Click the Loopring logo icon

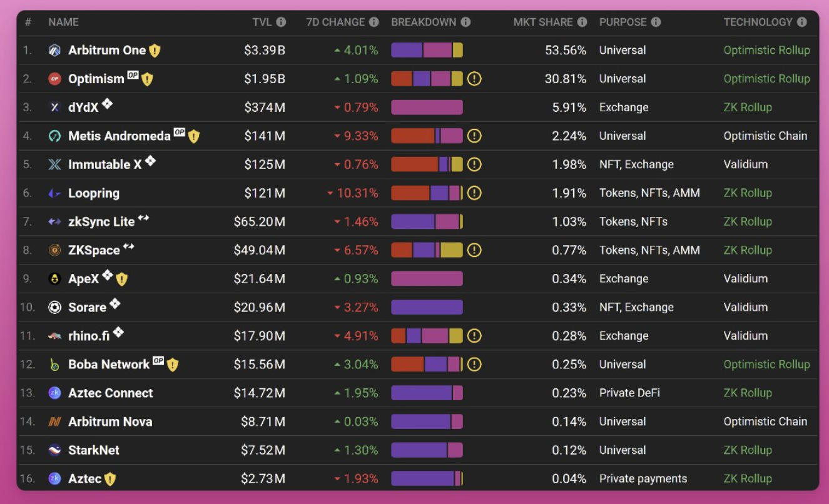54,193
